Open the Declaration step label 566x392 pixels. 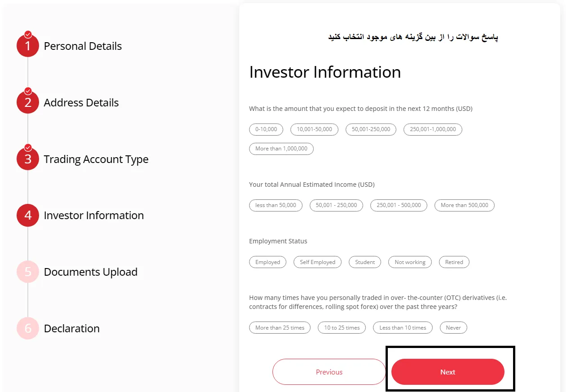(71, 328)
